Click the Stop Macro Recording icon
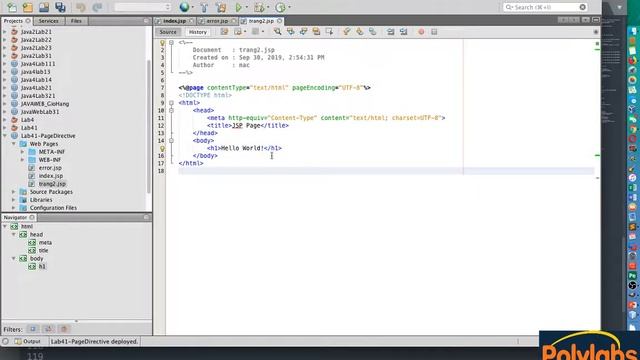The image size is (640, 360). (x=434, y=31)
